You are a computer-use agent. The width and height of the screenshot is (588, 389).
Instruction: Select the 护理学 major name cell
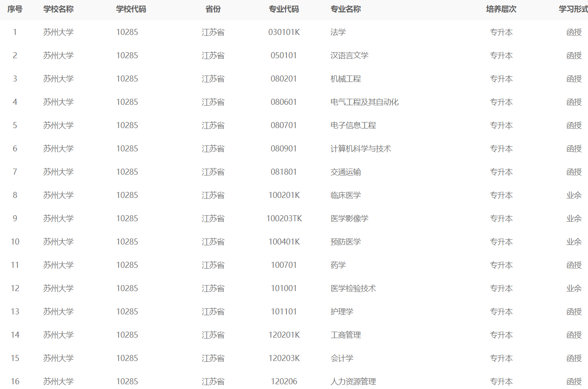point(342,312)
